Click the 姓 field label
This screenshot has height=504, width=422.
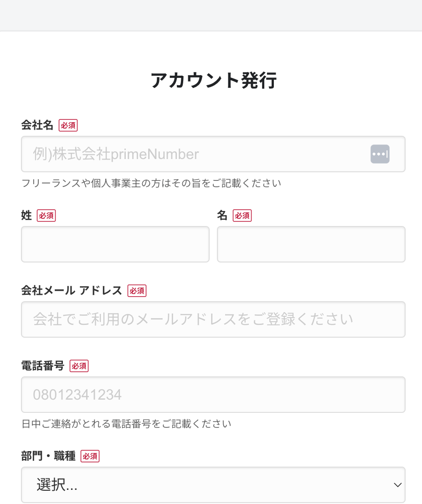[x=26, y=216]
